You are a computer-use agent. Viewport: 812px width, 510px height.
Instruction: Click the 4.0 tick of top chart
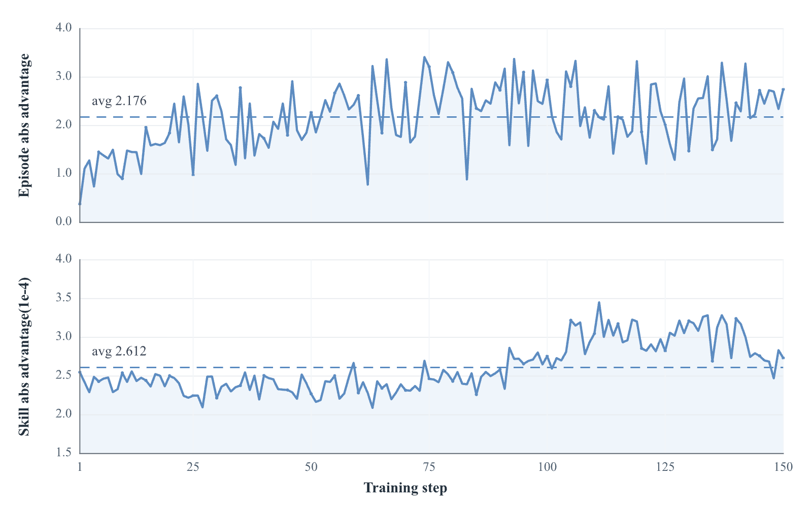pyautogui.click(x=63, y=27)
